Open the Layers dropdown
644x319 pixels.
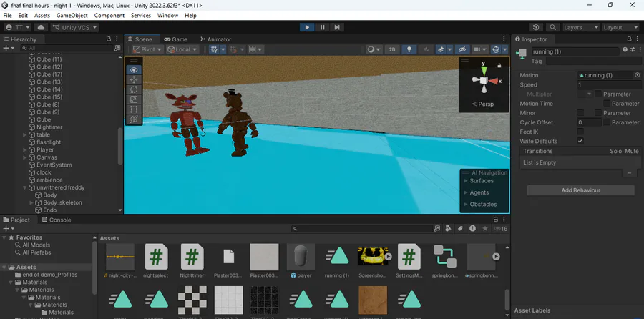[581, 27]
